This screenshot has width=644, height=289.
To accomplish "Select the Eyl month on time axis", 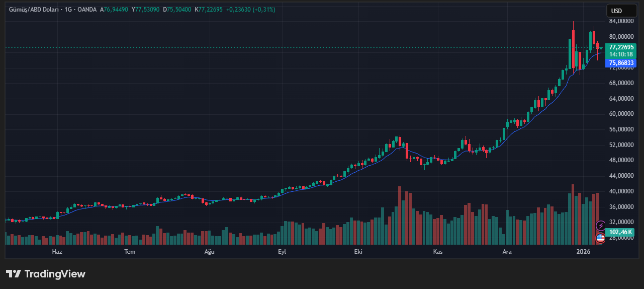I will (x=282, y=252).
